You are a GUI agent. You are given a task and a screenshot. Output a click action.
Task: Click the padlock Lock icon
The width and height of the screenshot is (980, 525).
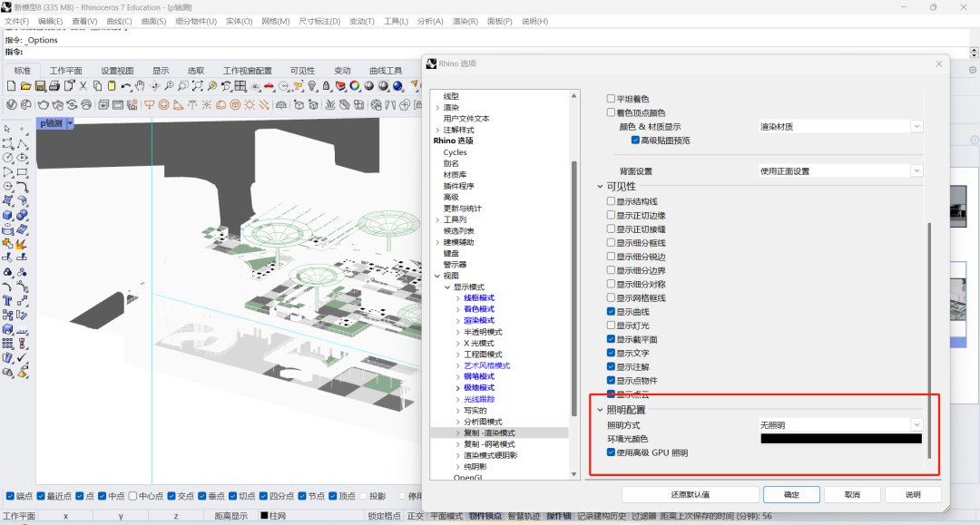tap(327, 86)
